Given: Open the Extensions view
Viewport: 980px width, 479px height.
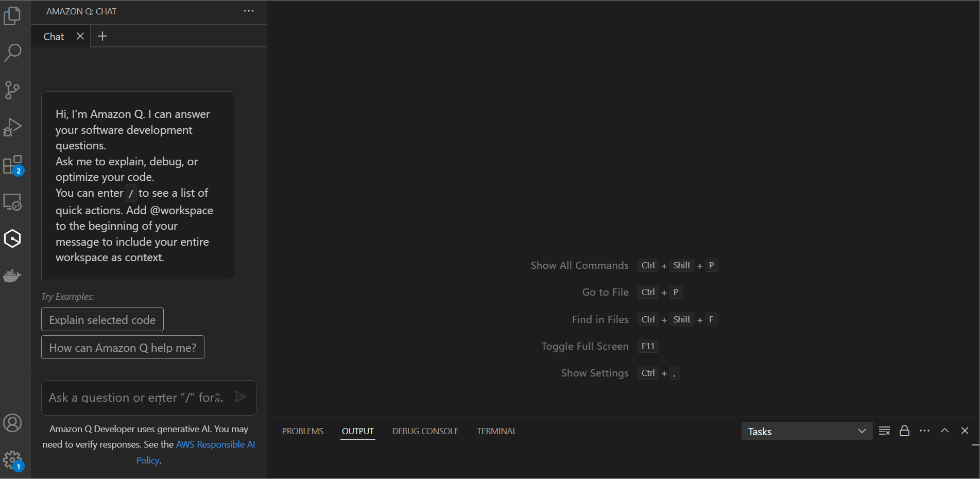Looking at the screenshot, I should click(x=12, y=164).
